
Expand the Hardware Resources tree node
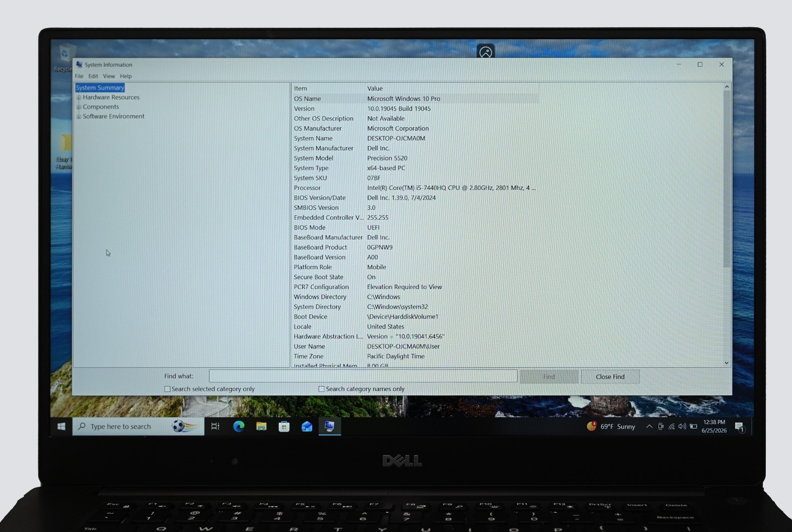click(79, 97)
